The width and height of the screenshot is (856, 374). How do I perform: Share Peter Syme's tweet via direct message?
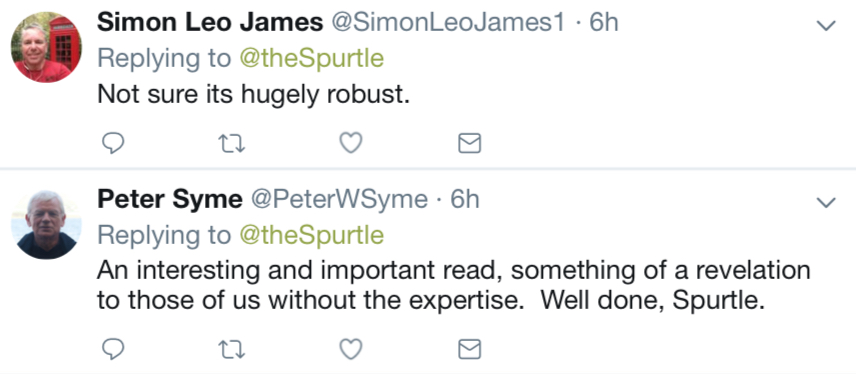click(x=469, y=349)
